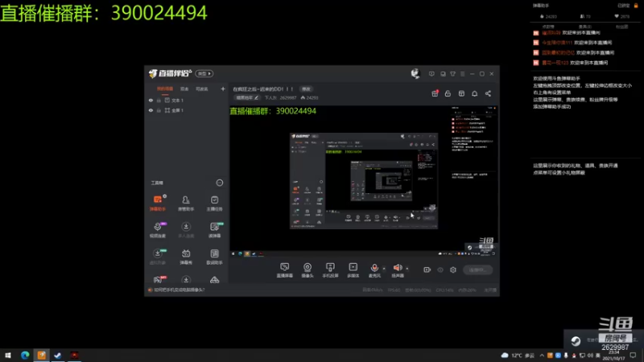Toggle visibility of 全屏 1 source
Image resolution: width=644 pixels, height=362 pixels.
(151, 110)
